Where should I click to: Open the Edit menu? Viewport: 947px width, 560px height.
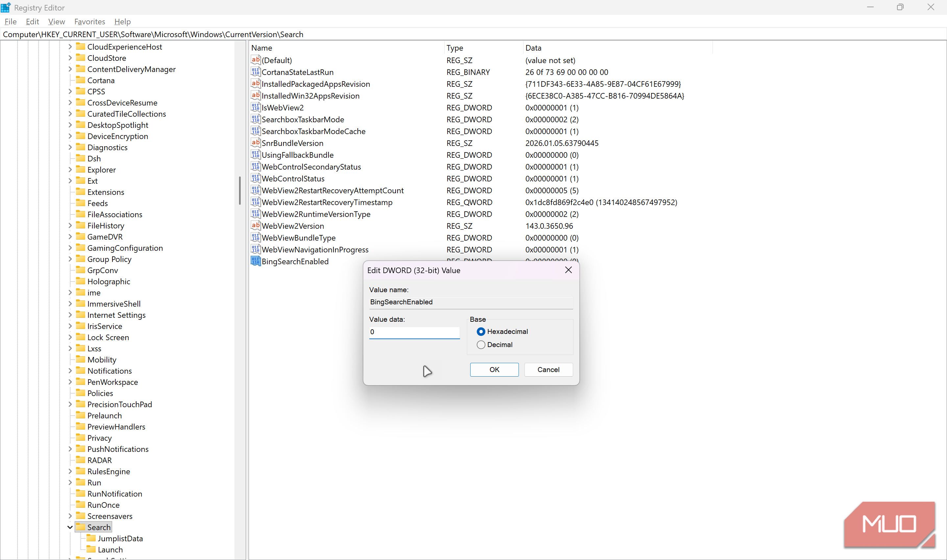click(x=33, y=21)
